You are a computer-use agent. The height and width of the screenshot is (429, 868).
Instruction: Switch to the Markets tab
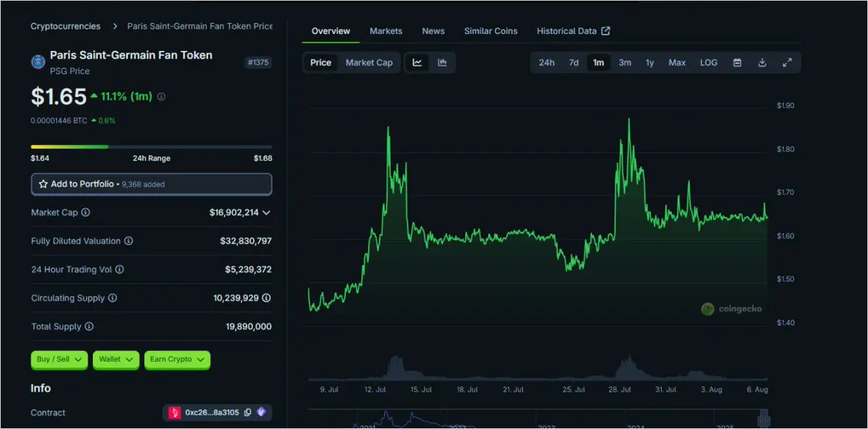[x=386, y=31]
